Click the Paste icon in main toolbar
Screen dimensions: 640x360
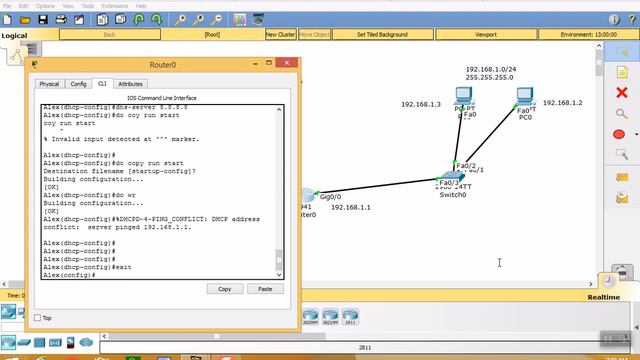pyautogui.click(x=120, y=19)
